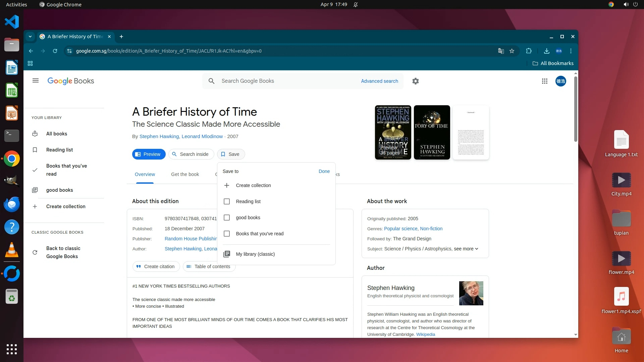Screen dimensions: 644x362
Task: Open the Google apps grid launcher
Action: click(x=544, y=81)
